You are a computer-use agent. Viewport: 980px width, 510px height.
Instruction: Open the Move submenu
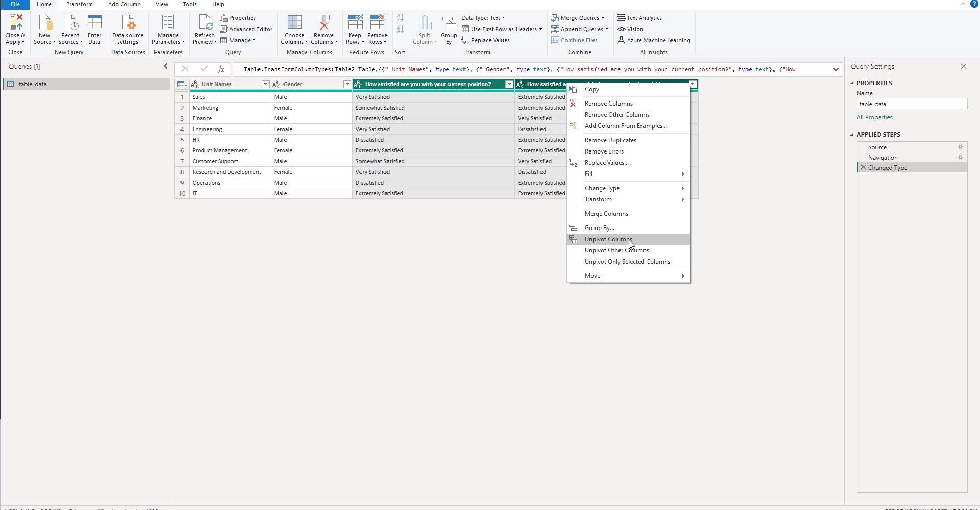coord(628,276)
